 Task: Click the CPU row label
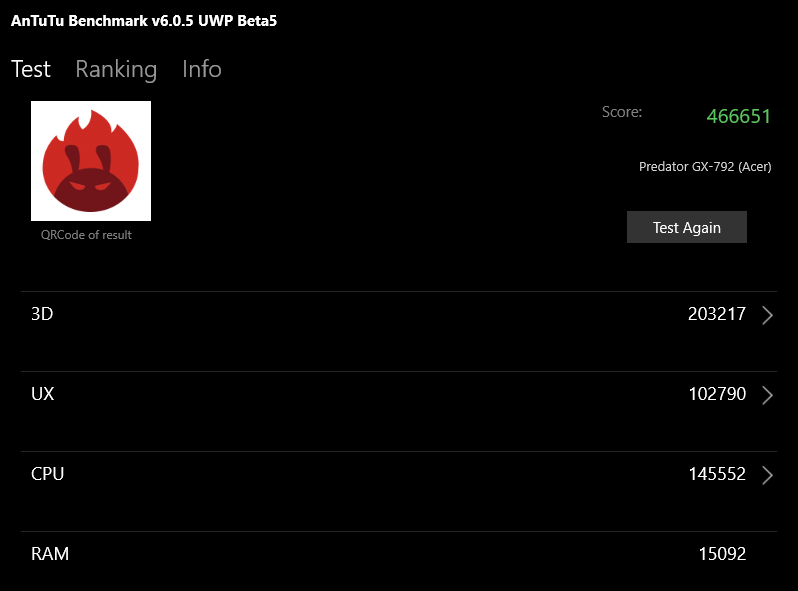click(48, 474)
